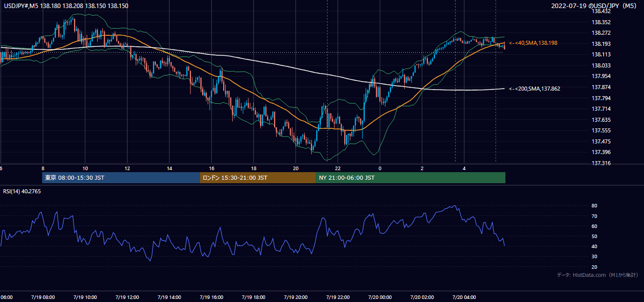Click price level 137.316 on the price axis
The image size is (644, 302).
click(602, 163)
